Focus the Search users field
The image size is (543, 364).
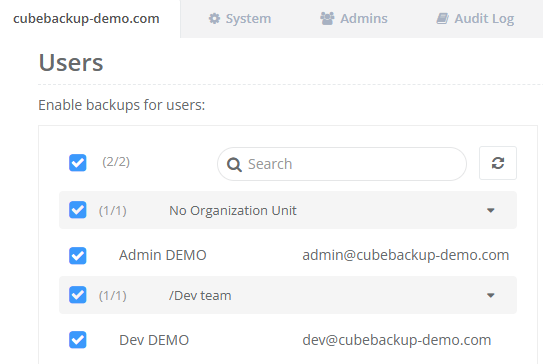coord(342,164)
